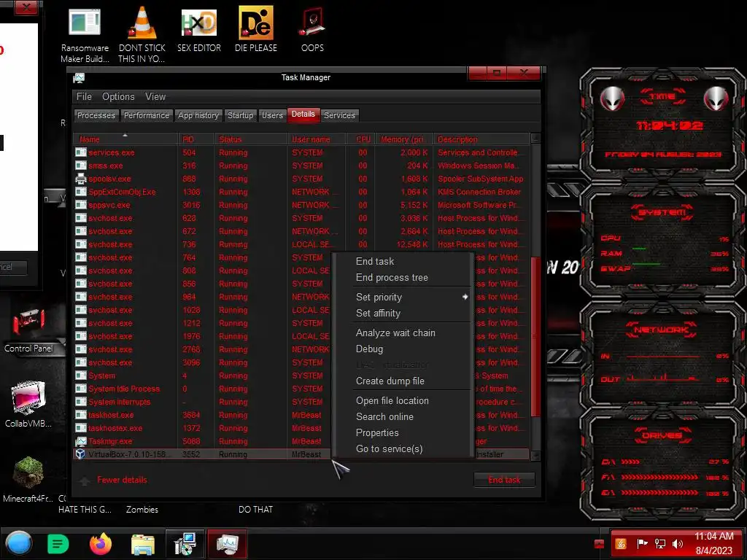Image resolution: width=747 pixels, height=560 pixels.
Task: Switch to the Startup tab
Action: 240,115
